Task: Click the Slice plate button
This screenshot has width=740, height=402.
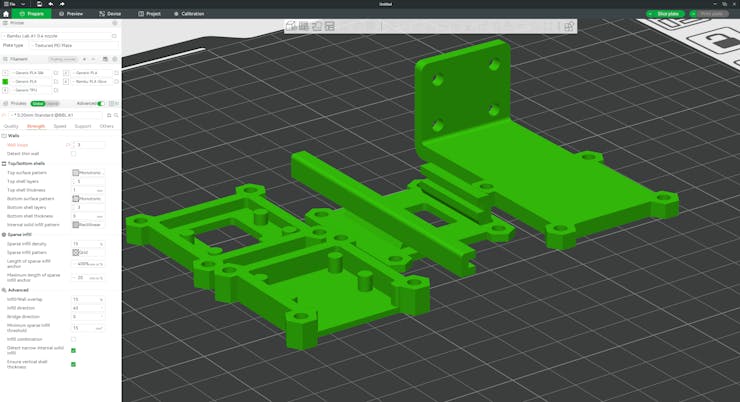Action: (668, 14)
